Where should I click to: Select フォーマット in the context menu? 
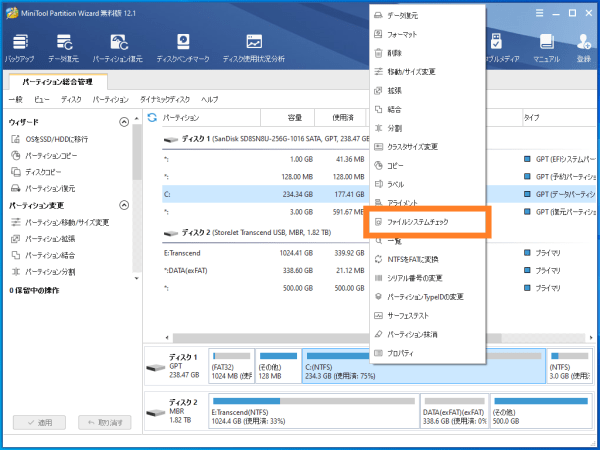(427, 34)
